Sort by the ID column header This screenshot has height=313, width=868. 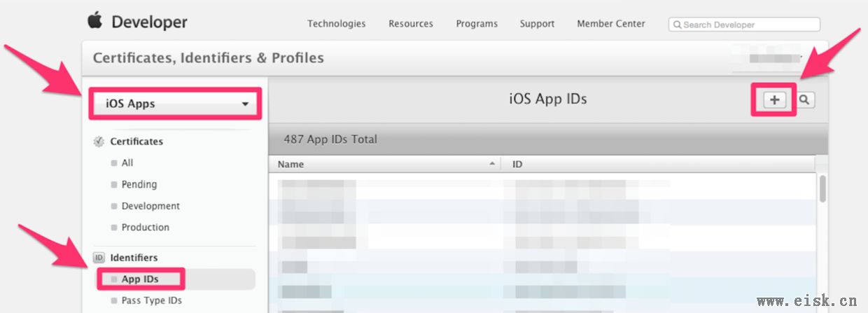tap(658, 164)
